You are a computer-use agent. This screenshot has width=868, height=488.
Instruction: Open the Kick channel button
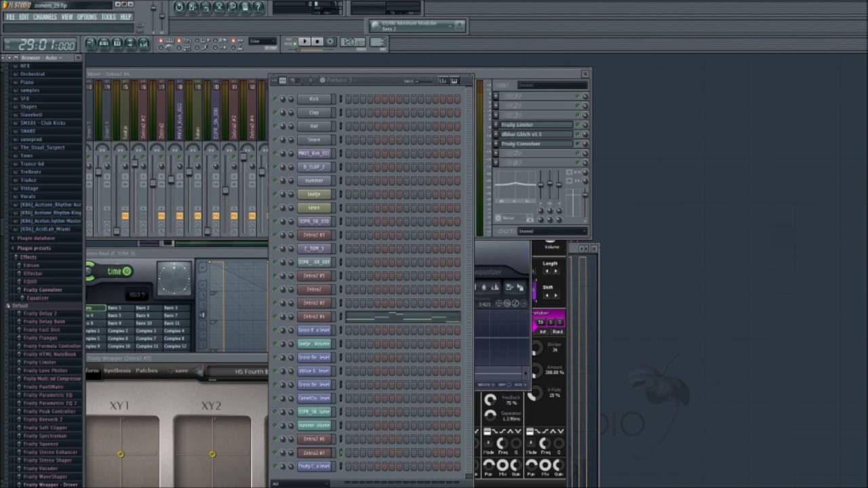tap(314, 99)
